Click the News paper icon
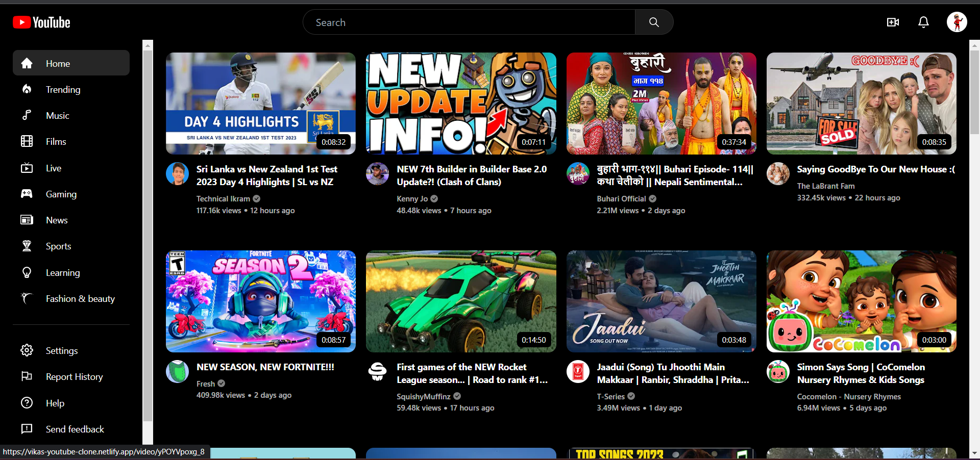Screen dimensions: 980x460 click(x=27, y=220)
